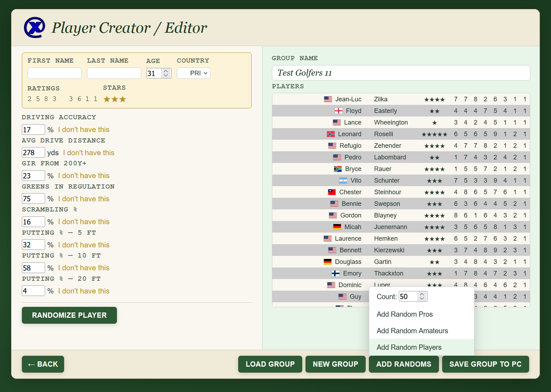Screen dimensions: 551x392
Task: Click "I don't have this" for GIR From 200Y+
Action: (84, 176)
